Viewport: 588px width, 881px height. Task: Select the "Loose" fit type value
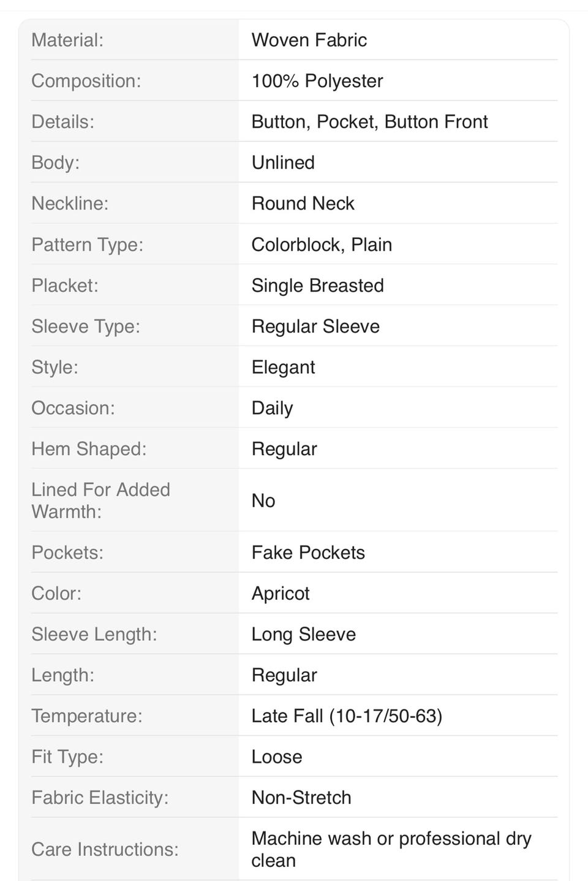(x=277, y=757)
